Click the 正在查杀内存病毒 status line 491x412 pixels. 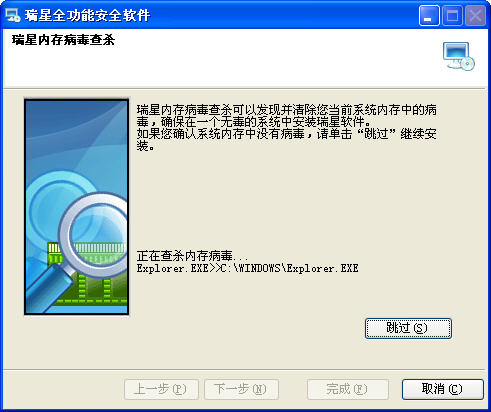[x=192, y=256]
